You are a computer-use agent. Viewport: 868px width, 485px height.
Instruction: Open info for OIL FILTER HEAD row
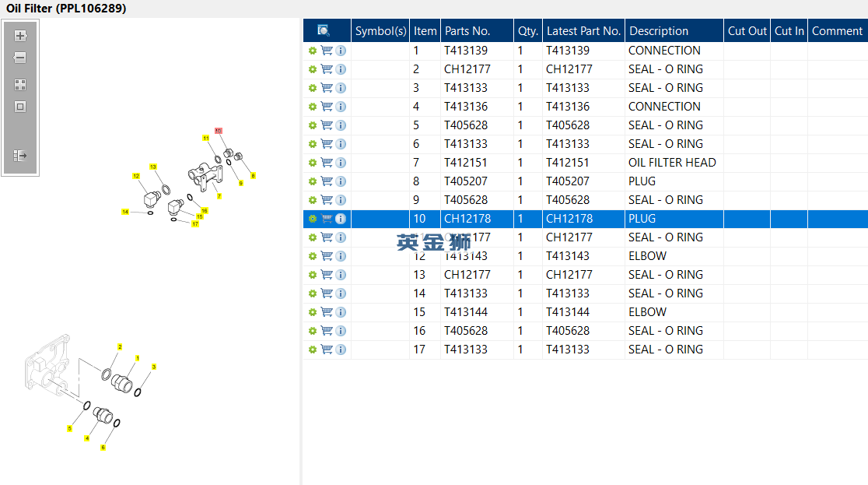click(x=341, y=163)
